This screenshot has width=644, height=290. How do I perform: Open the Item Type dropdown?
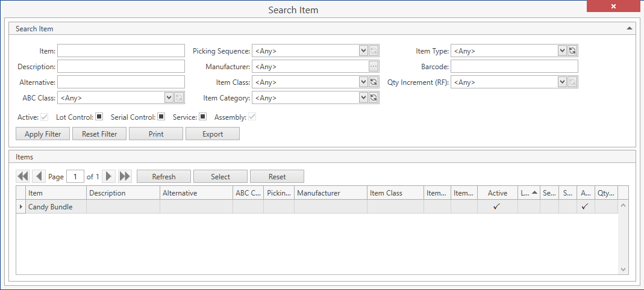pos(562,51)
